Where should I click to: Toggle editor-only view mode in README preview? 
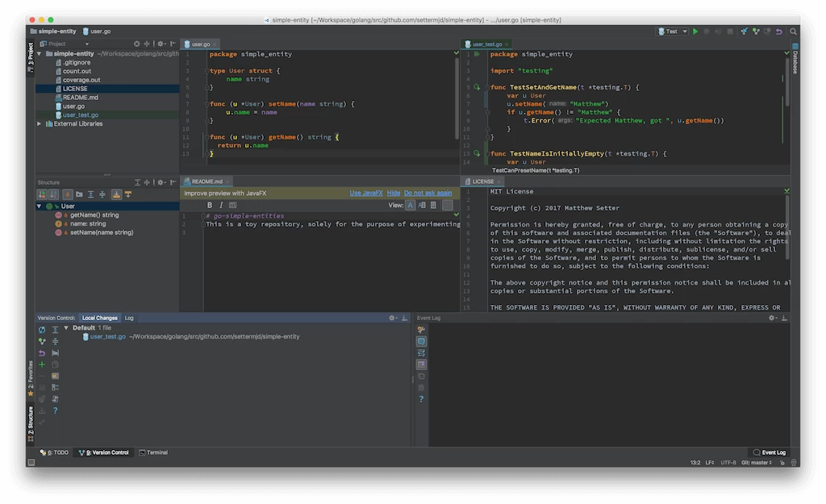(x=411, y=206)
